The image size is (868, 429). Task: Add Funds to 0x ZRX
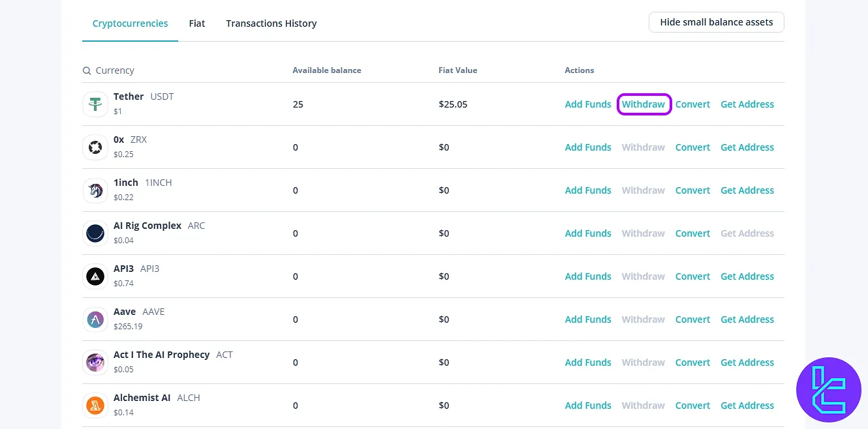588,147
